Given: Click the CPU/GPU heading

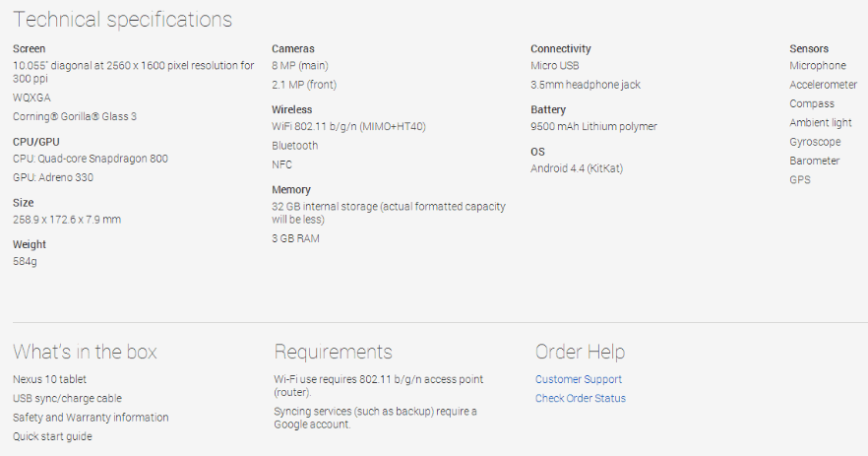Looking at the screenshot, I should [36, 142].
